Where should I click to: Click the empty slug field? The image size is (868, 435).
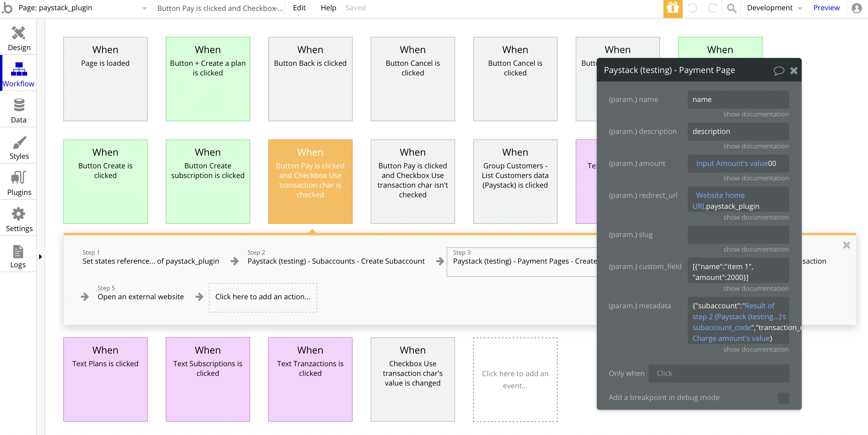click(x=738, y=235)
